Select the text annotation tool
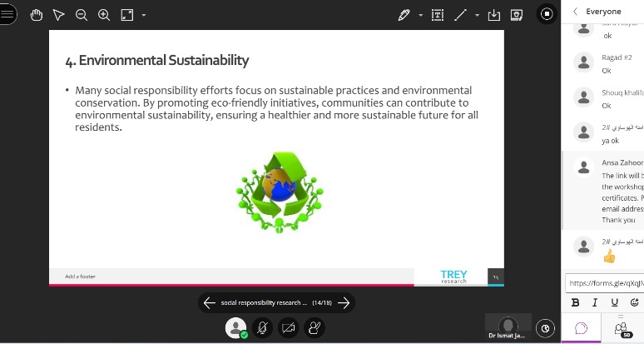644x344 pixels. 438,15
